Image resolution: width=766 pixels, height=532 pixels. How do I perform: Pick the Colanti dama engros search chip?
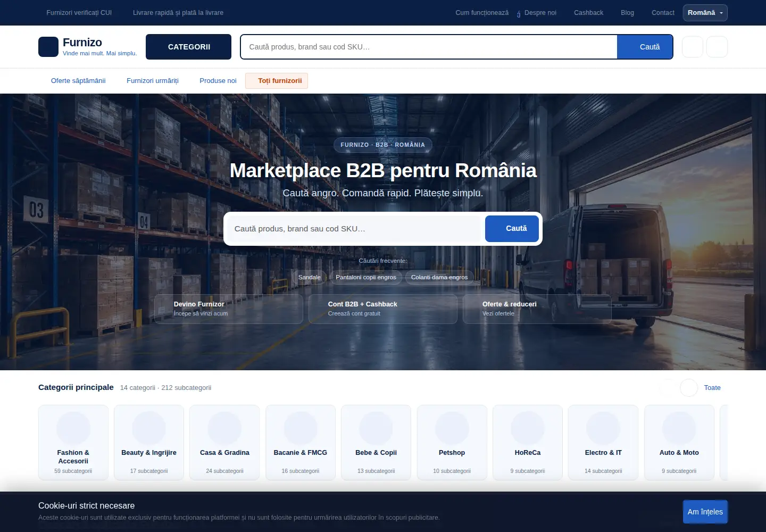pos(439,277)
